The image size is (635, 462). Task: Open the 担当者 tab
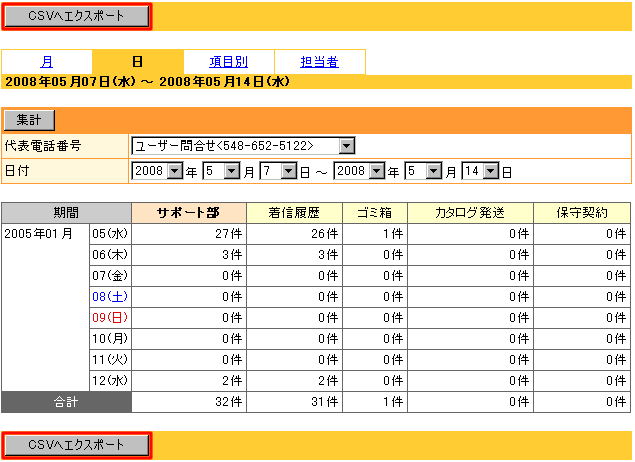(319, 62)
